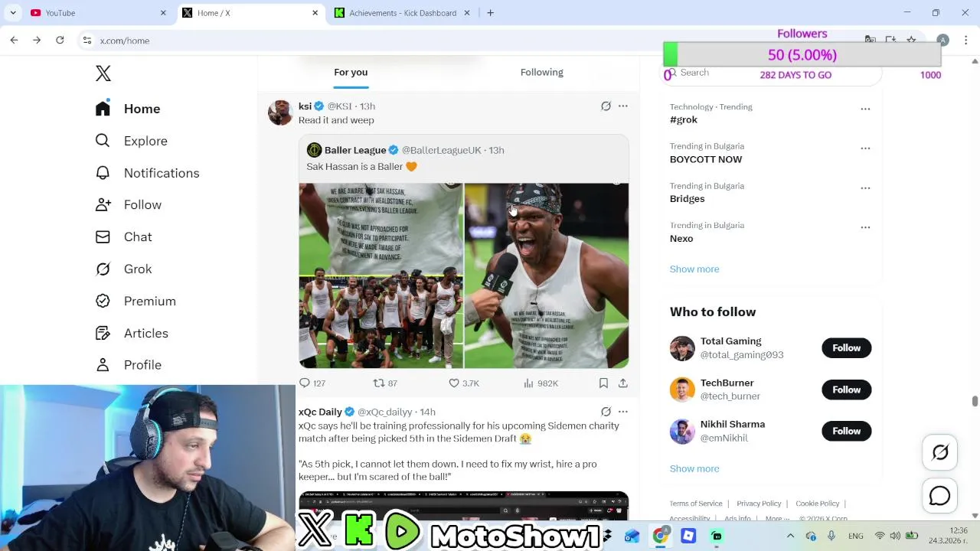Follow TechBurner
This screenshot has width=980, height=551.
[x=846, y=390]
